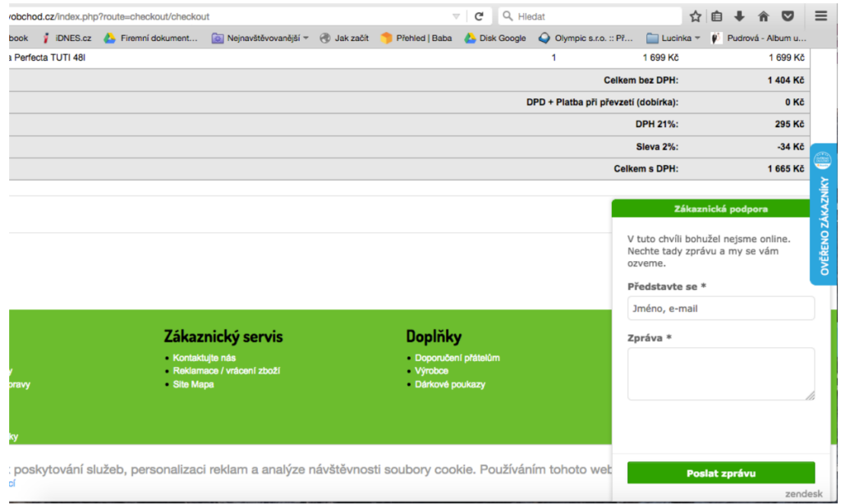The image size is (841, 504).
Task: Click the Dárkové poukazy link
Action: pyautogui.click(x=450, y=384)
